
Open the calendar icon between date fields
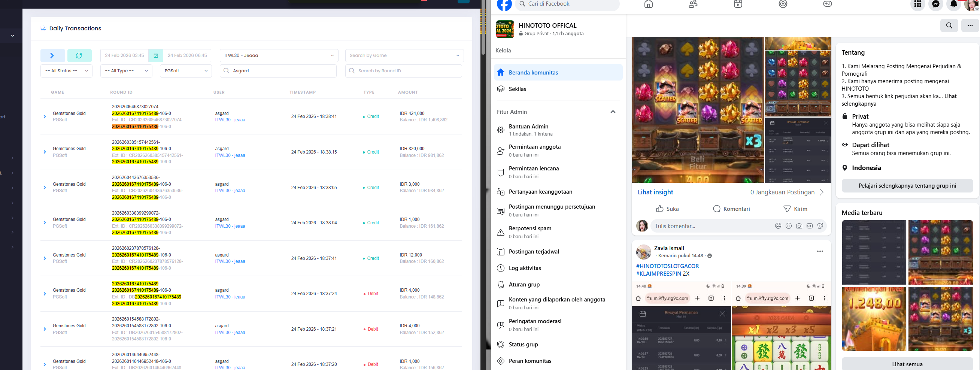tap(156, 55)
